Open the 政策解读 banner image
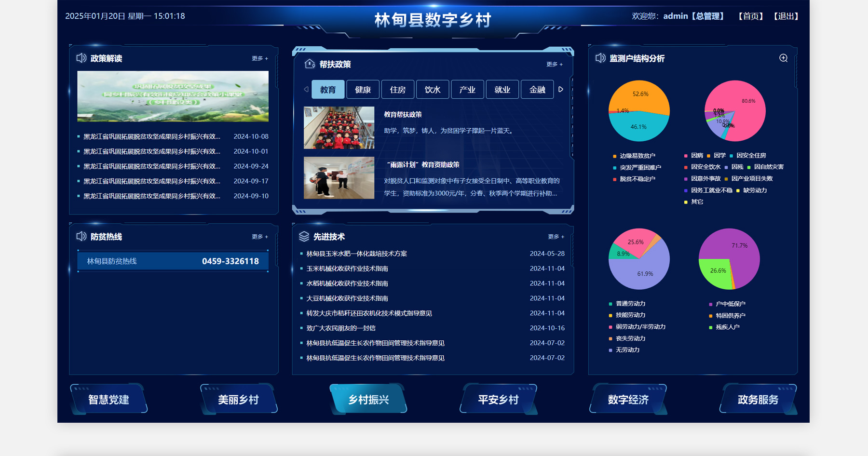868x456 pixels. 173,96
